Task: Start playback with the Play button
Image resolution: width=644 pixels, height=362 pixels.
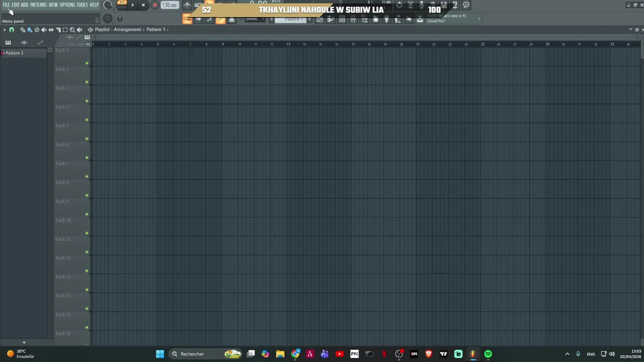Action: (x=133, y=5)
